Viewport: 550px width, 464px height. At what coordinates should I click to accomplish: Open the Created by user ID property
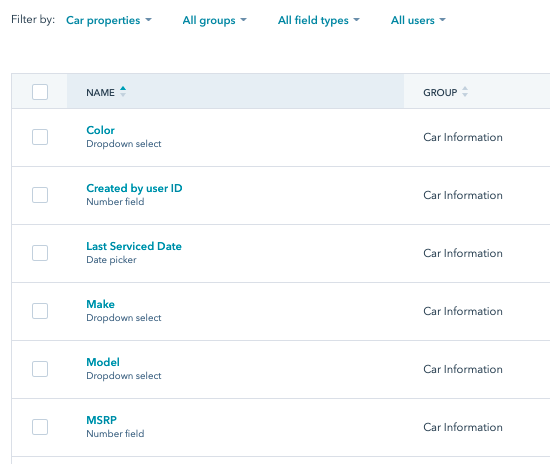click(x=134, y=188)
